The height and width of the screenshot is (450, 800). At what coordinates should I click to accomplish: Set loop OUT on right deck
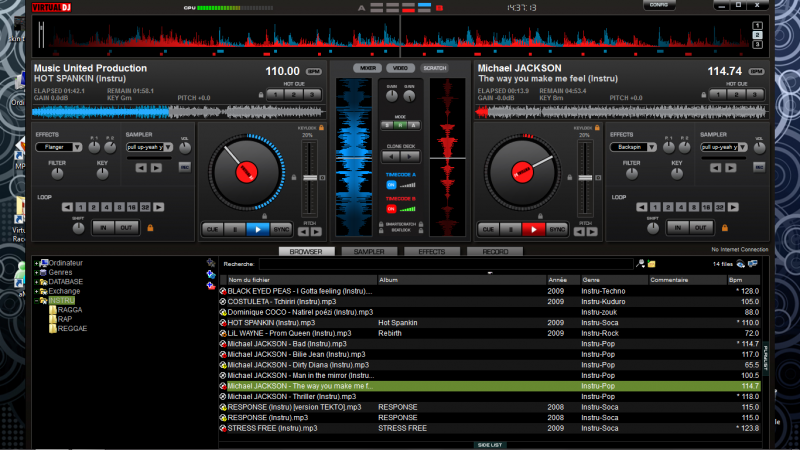point(701,228)
